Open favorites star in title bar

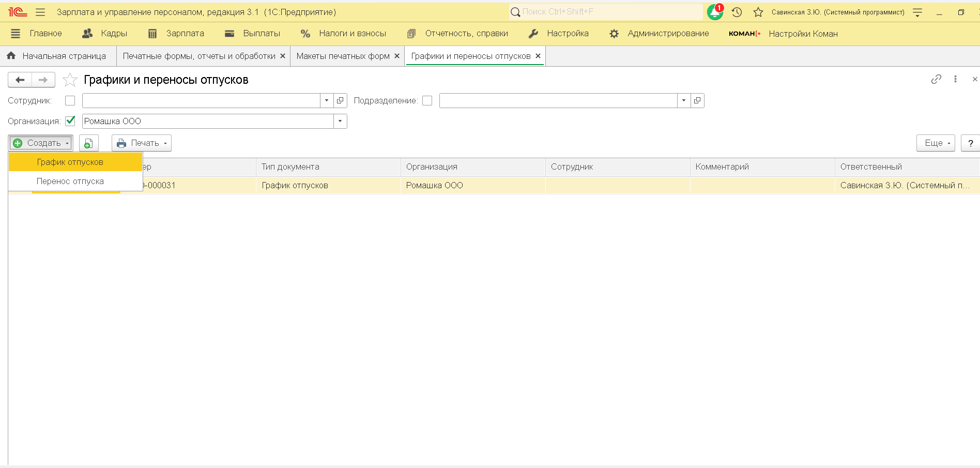tap(758, 12)
